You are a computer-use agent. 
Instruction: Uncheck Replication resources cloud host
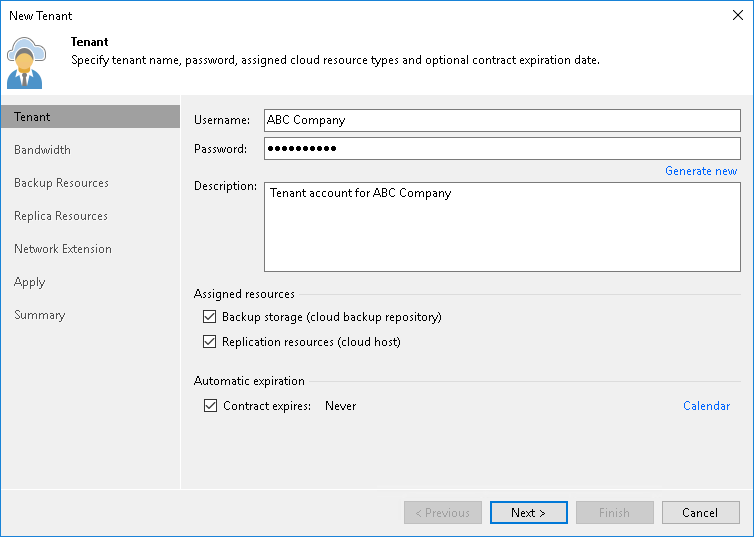(209, 342)
